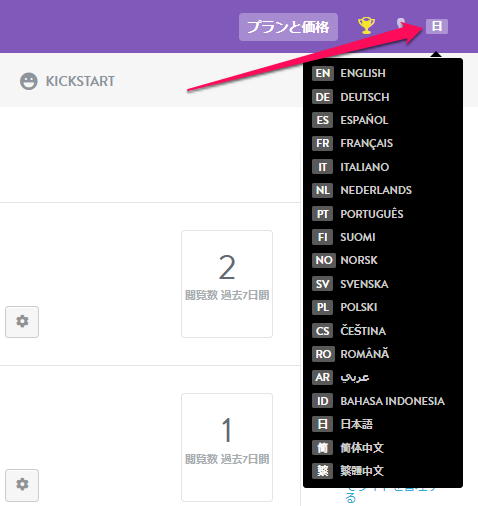478x506 pixels.
Task: Open the lower gear settings button
Action: (22, 485)
